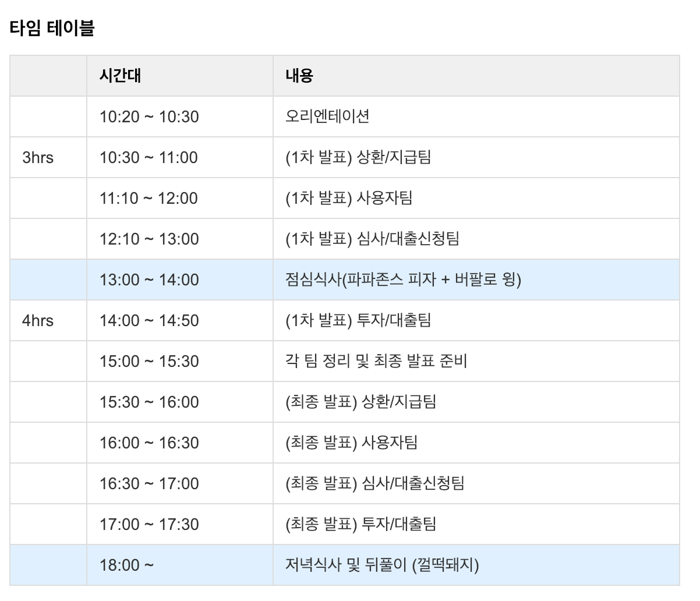This screenshot has height=601, width=700.
Task: Click the 타임 테이블 heading
Action: (52, 28)
